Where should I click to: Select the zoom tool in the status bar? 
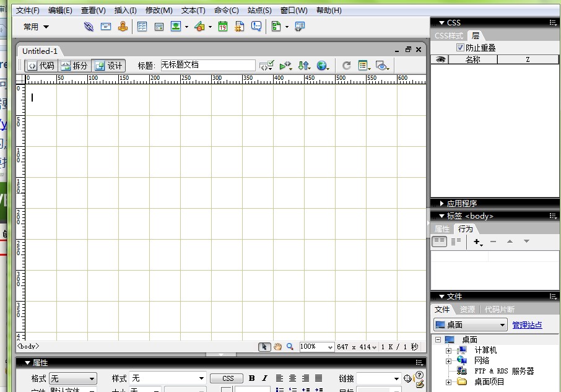tap(290, 347)
